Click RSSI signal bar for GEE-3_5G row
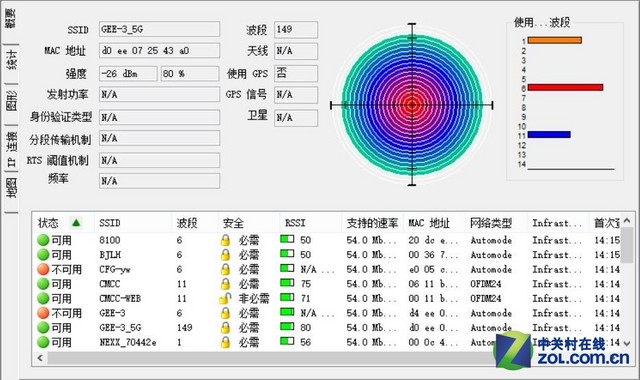The height and width of the screenshot is (380, 640). click(x=287, y=326)
